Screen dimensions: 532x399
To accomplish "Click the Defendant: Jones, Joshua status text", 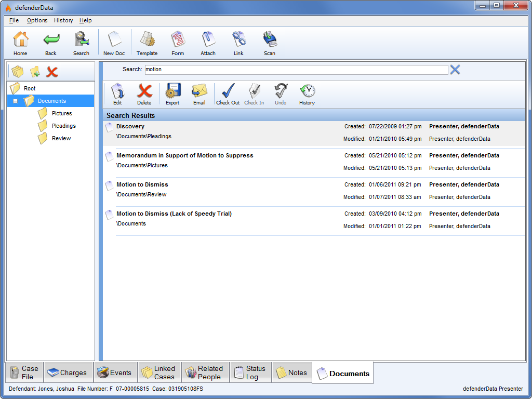I will (x=41, y=389).
